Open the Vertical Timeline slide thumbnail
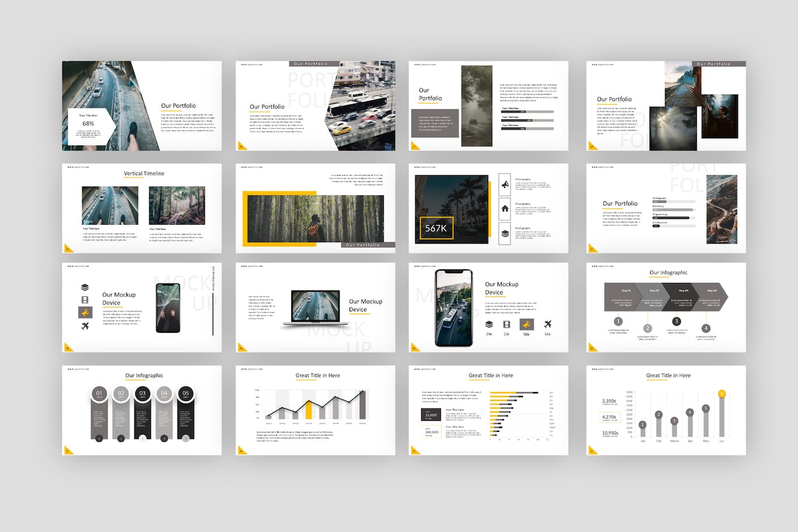 pos(142,208)
